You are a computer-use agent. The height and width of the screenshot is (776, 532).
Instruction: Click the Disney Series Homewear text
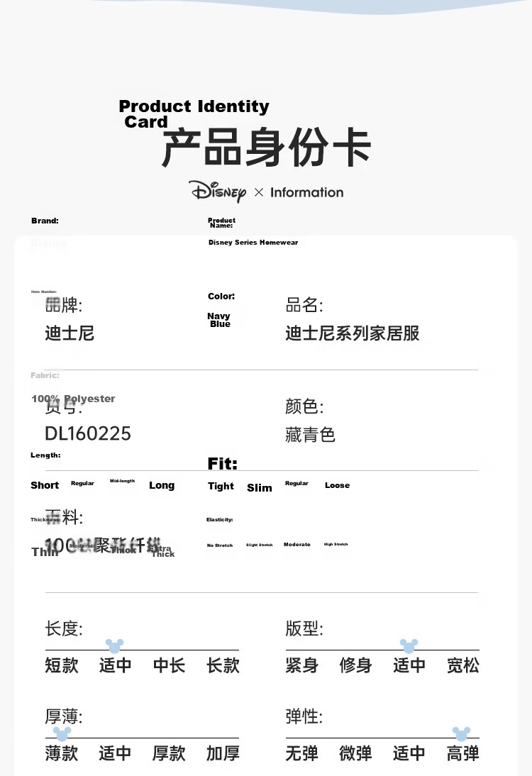(x=253, y=242)
